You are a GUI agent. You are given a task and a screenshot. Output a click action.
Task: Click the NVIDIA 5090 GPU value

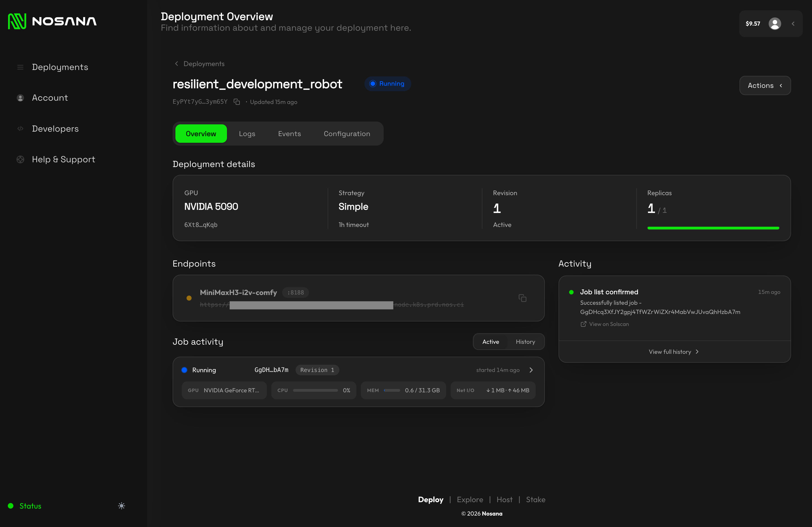[x=211, y=207]
